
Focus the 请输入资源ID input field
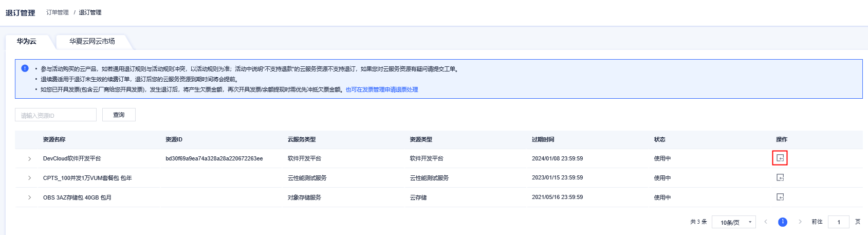pos(56,115)
